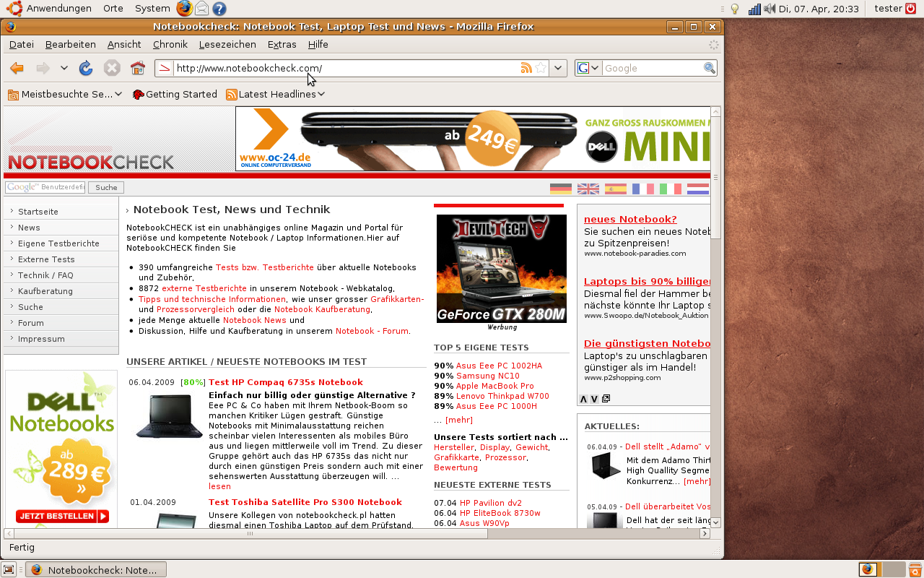The width and height of the screenshot is (924, 578).
Task: Launch the mail client from panel
Action: tap(202, 9)
